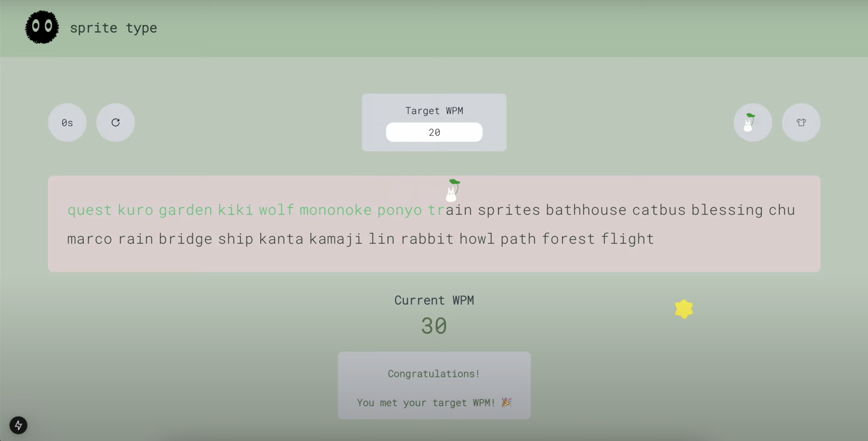Click the 'Target WPM' label

click(x=434, y=111)
